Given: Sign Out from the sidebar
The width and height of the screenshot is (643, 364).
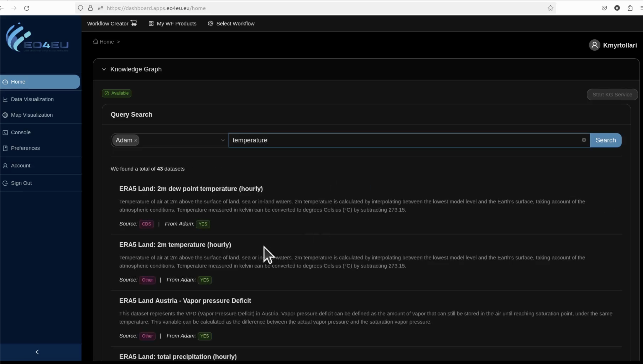Looking at the screenshot, I should 40,183.
